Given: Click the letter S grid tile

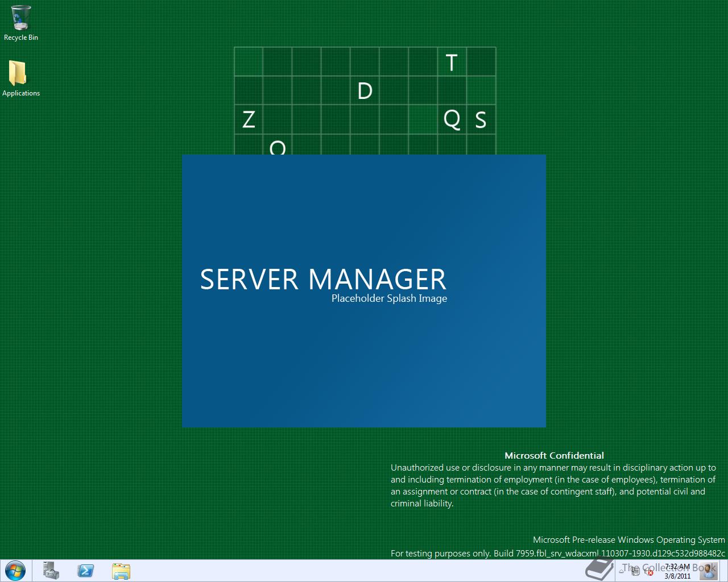Looking at the screenshot, I should coord(481,120).
